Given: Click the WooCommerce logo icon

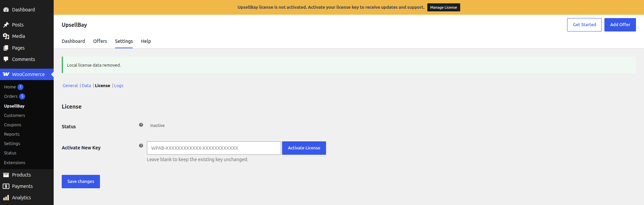Looking at the screenshot, I should point(6,74).
